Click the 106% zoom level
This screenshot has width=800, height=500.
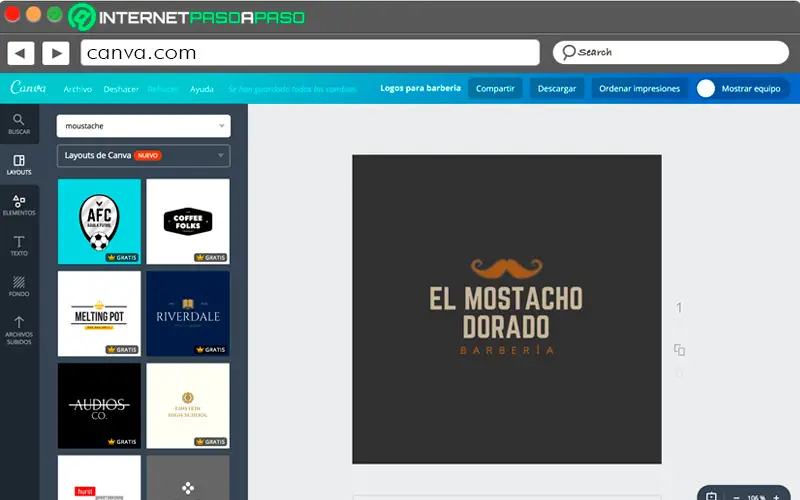click(756, 497)
